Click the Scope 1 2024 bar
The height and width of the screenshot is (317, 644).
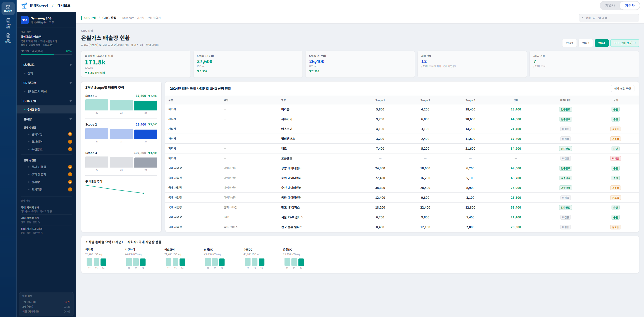tap(146, 105)
